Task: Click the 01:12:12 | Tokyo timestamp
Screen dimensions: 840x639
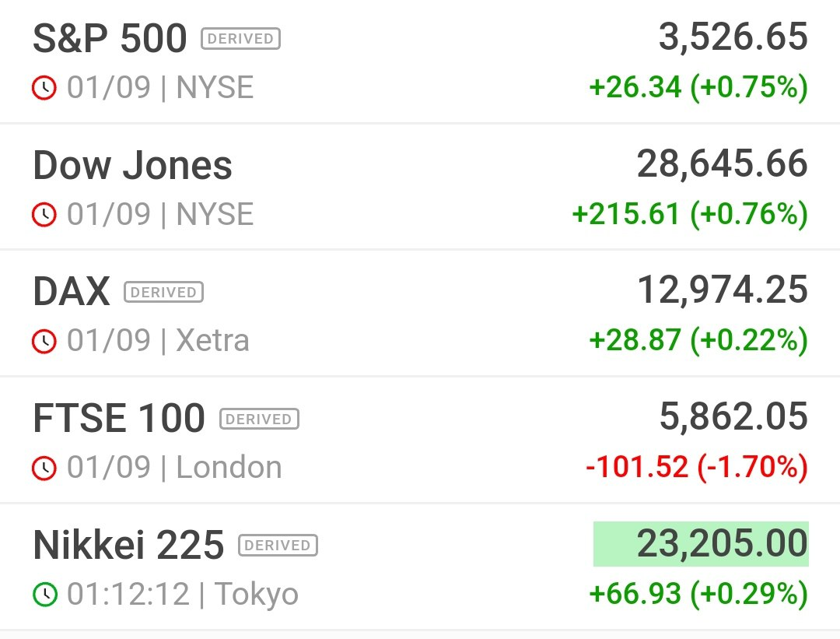Action: tap(182, 594)
